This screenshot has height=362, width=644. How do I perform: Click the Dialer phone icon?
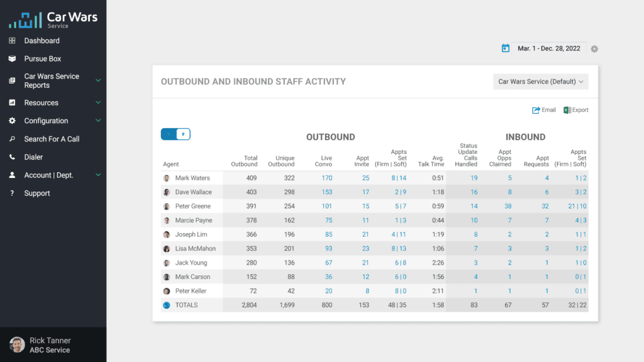point(13,156)
